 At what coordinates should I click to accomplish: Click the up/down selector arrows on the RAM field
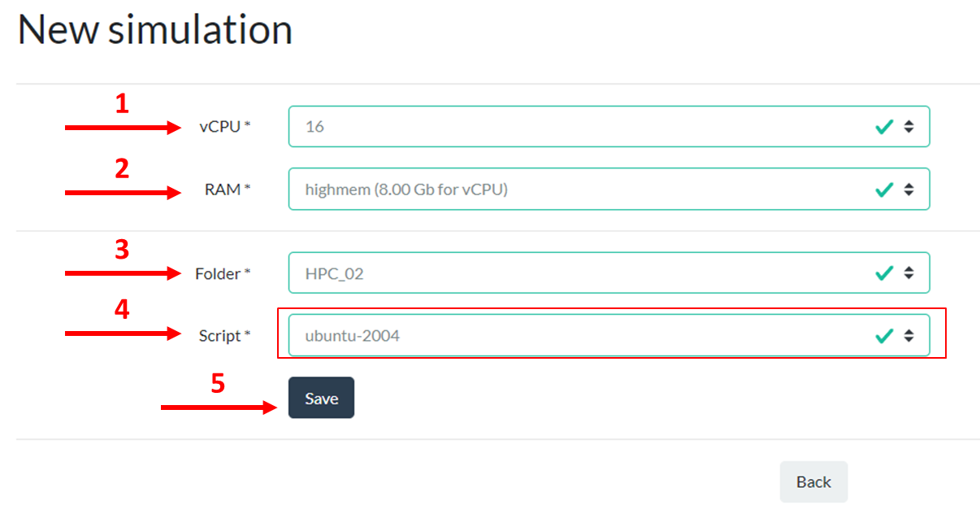(x=910, y=189)
